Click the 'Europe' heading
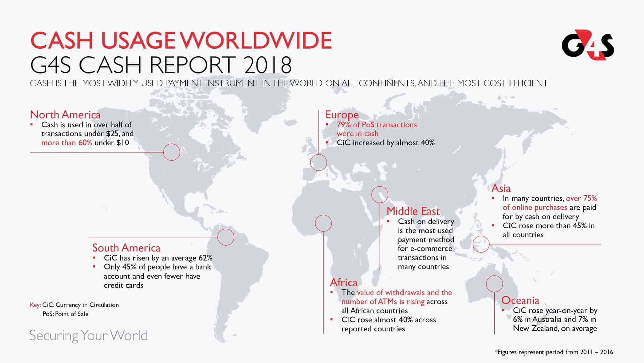 point(342,115)
